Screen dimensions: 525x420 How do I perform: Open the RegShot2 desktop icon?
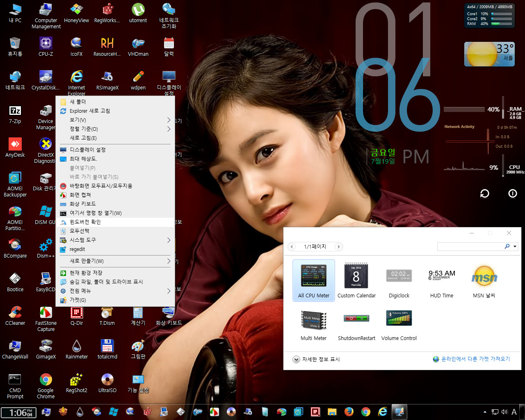coord(76,383)
